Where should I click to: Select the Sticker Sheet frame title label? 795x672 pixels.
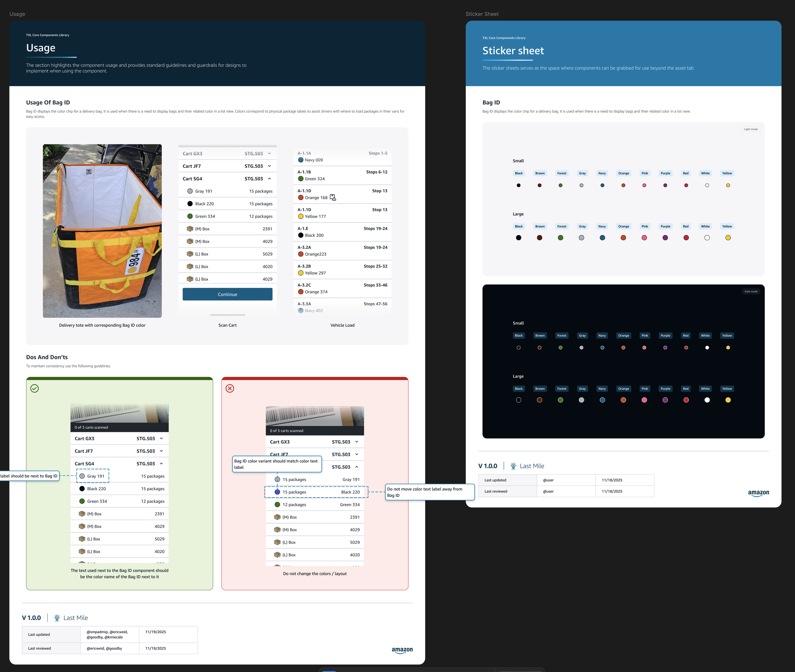(x=482, y=14)
